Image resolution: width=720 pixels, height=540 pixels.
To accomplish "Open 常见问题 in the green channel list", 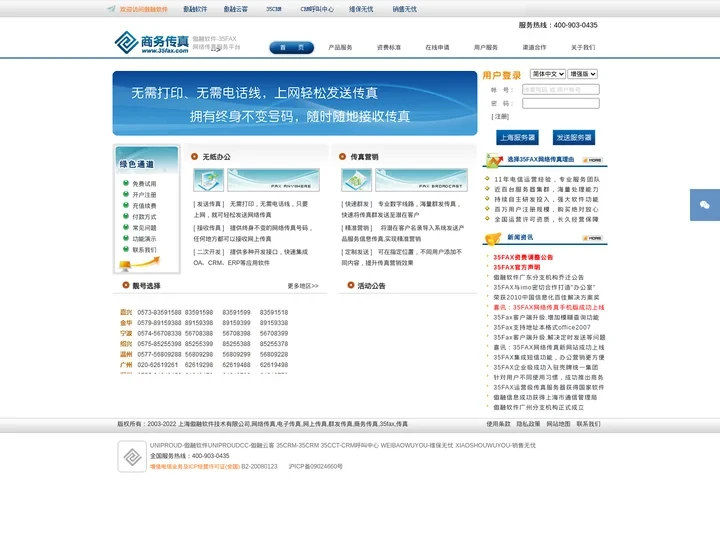I will click(x=144, y=228).
